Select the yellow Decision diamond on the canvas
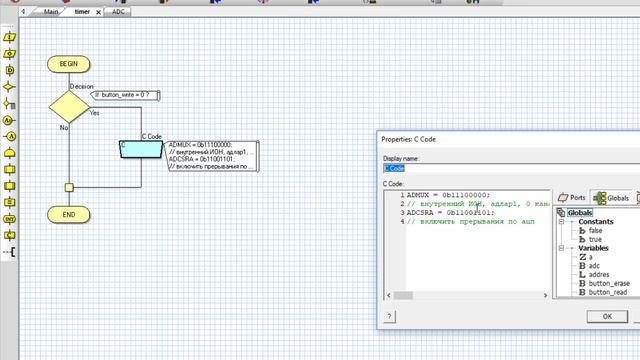Viewport: 640px width, 360px height. [69, 107]
